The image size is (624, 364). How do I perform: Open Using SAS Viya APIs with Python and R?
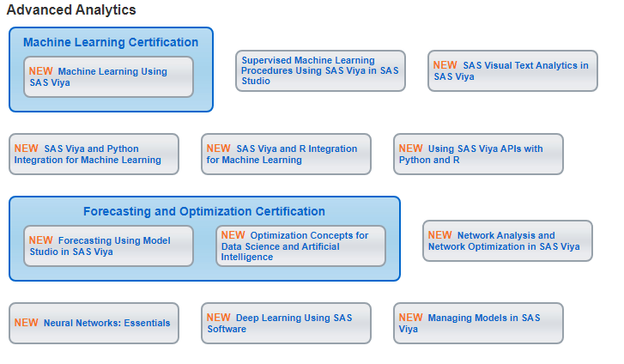[478, 155]
